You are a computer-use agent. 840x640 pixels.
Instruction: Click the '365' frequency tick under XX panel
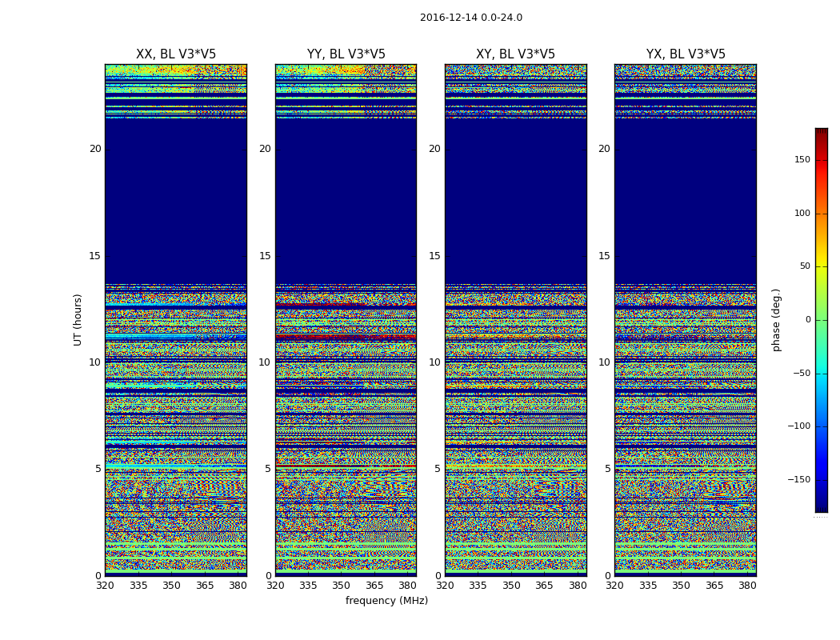click(205, 586)
